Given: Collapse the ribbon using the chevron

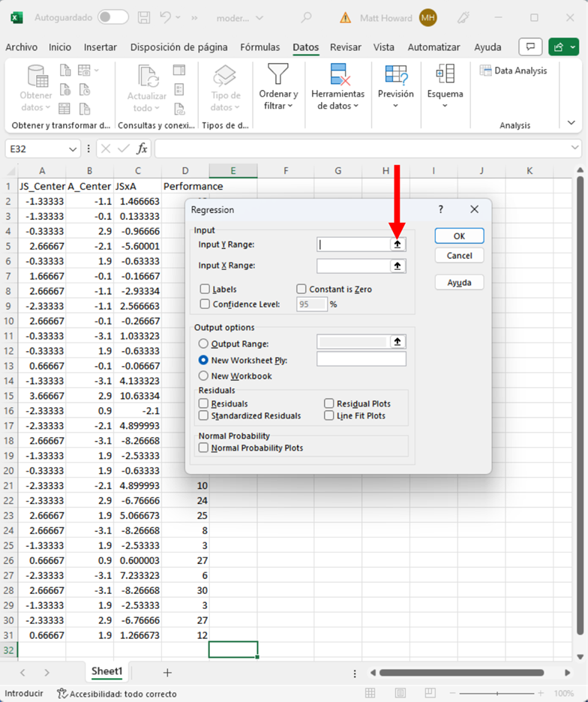Looking at the screenshot, I should pos(571,123).
